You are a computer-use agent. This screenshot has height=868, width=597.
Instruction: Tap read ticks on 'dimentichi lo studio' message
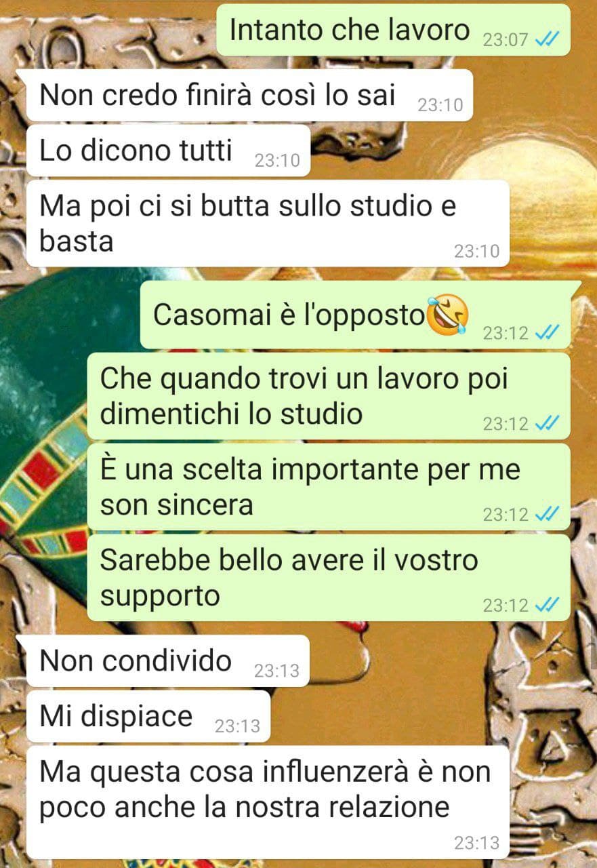click(x=547, y=424)
